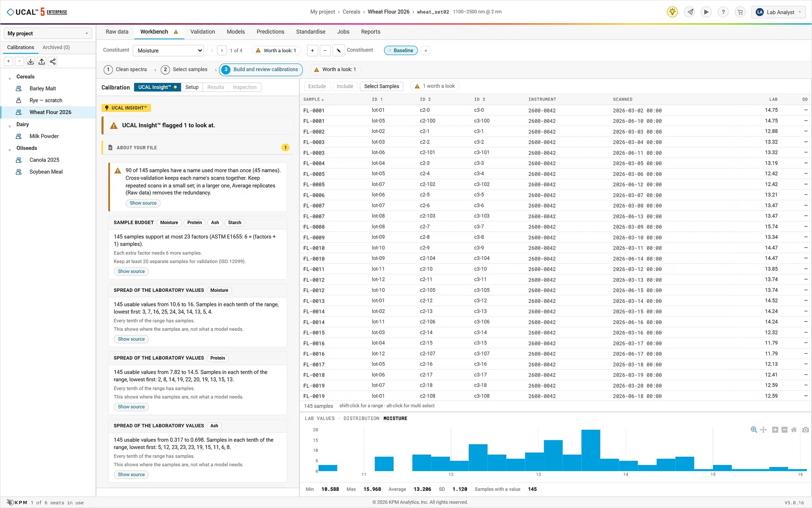Click the lightbulb insight icon in header

tap(672, 12)
